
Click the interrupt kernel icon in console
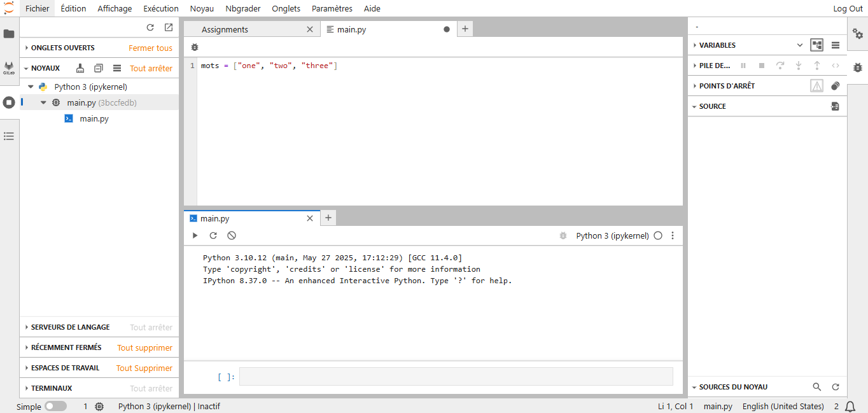tap(232, 235)
